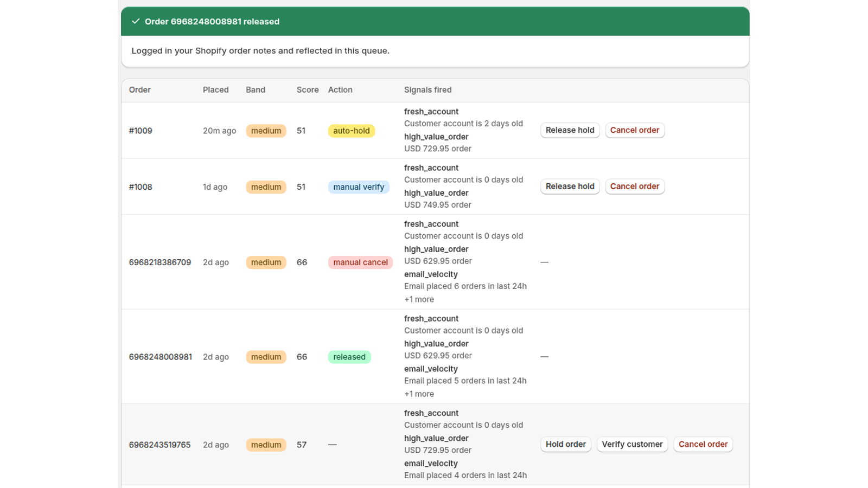Expand '+1 more' signals for order 6968218386709
Screen dimensions: 868x488
[x=419, y=299]
